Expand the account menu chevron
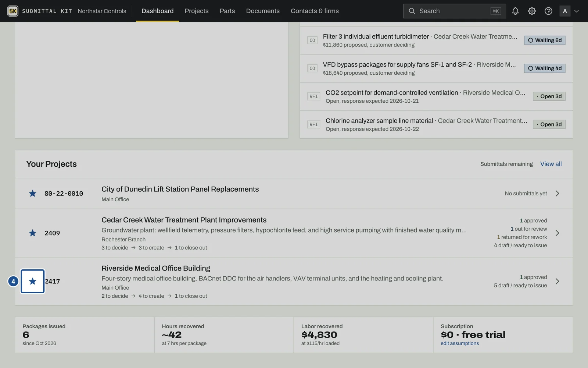The height and width of the screenshot is (368, 588). click(x=577, y=11)
